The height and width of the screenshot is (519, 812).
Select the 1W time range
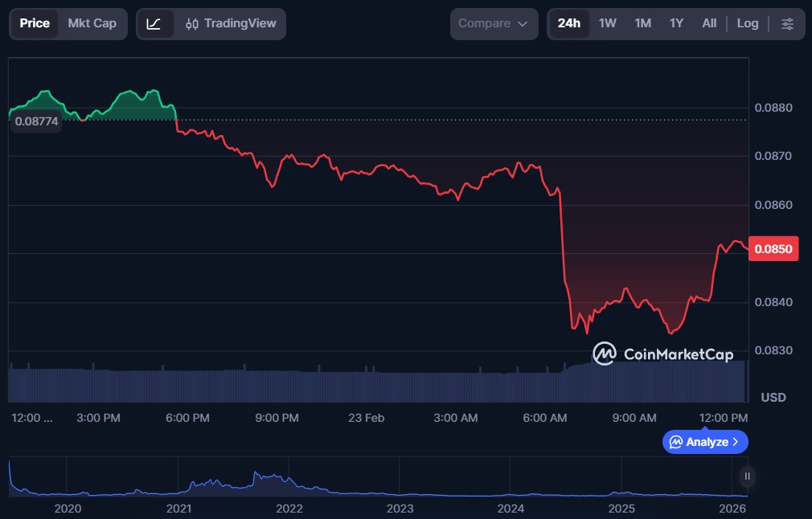607,23
